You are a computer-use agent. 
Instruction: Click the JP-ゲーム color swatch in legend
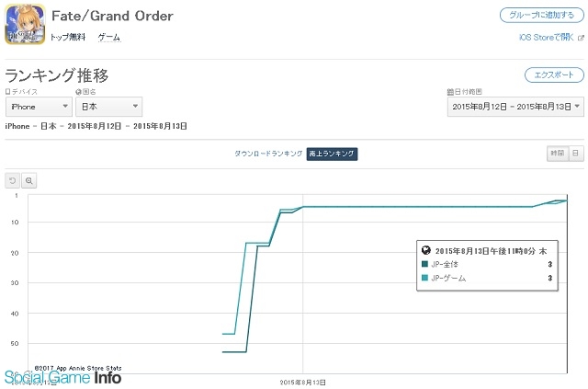click(424, 278)
